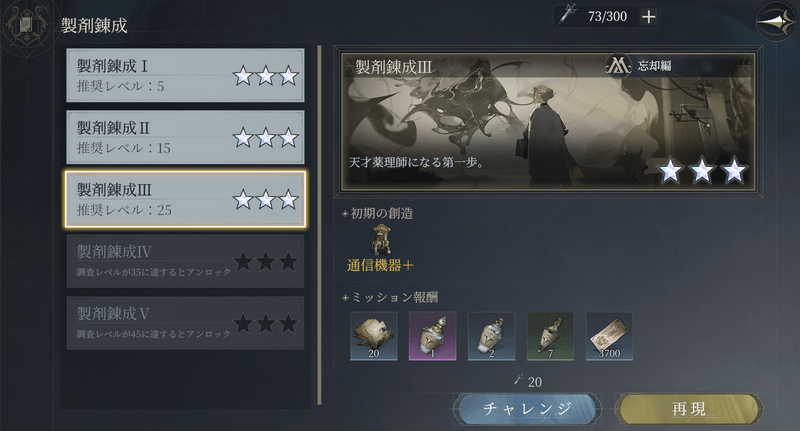Select the blue bottle reward showing 2
This screenshot has height=431, width=800.
click(x=491, y=337)
